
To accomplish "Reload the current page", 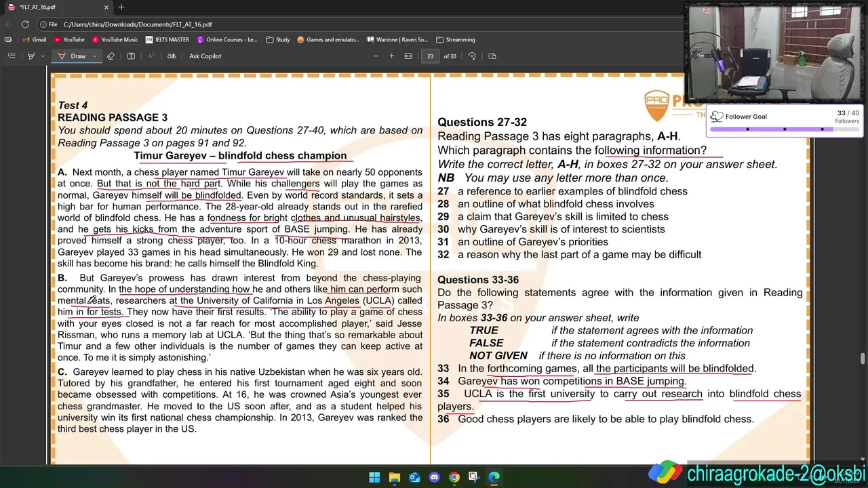I will point(26,24).
